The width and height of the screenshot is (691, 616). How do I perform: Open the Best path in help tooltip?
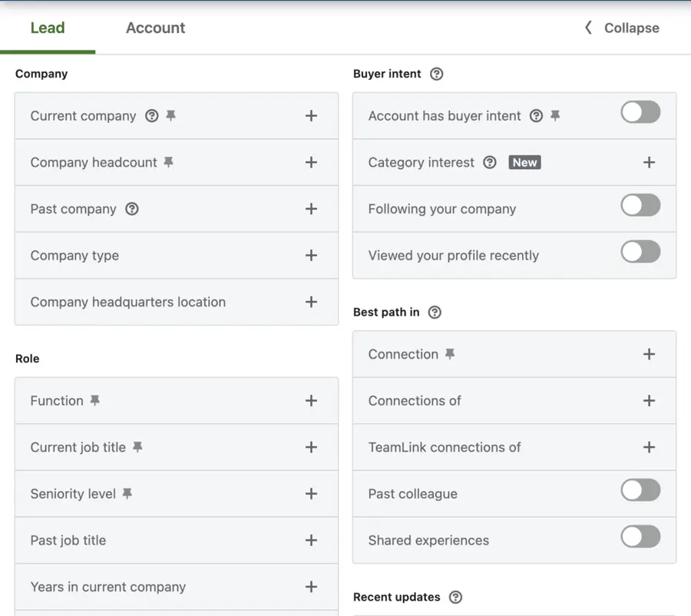tap(435, 313)
